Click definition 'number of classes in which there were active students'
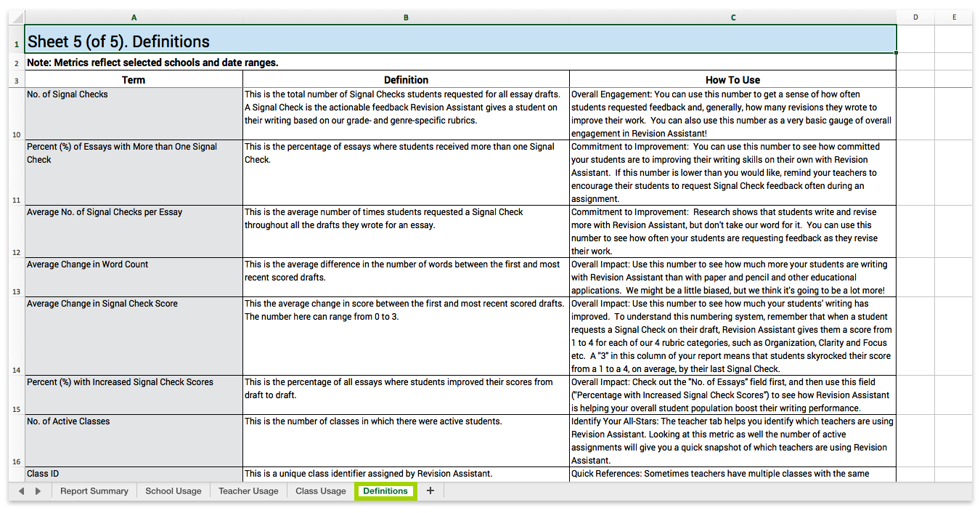The image size is (980, 513). click(406, 441)
